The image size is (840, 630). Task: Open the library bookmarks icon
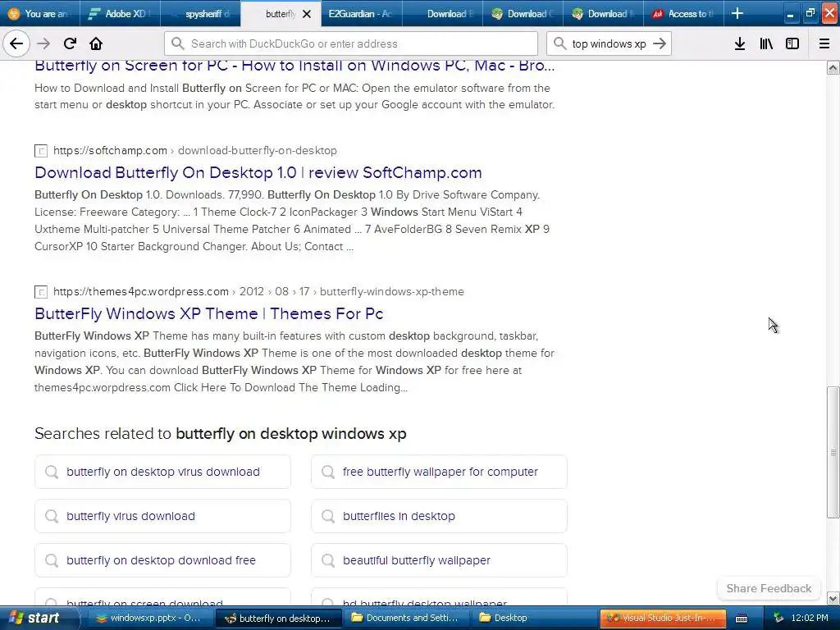click(x=766, y=43)
